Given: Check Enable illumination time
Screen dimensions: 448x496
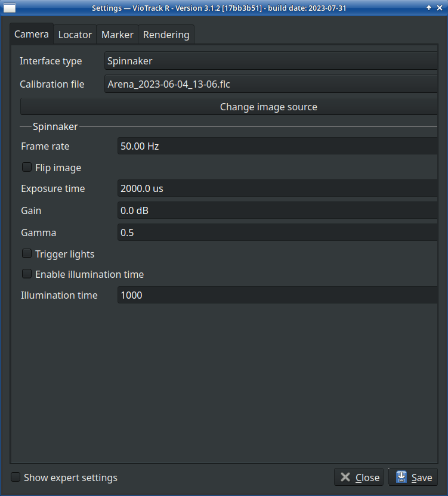Looking at the screenshot, I should point(26,273).
